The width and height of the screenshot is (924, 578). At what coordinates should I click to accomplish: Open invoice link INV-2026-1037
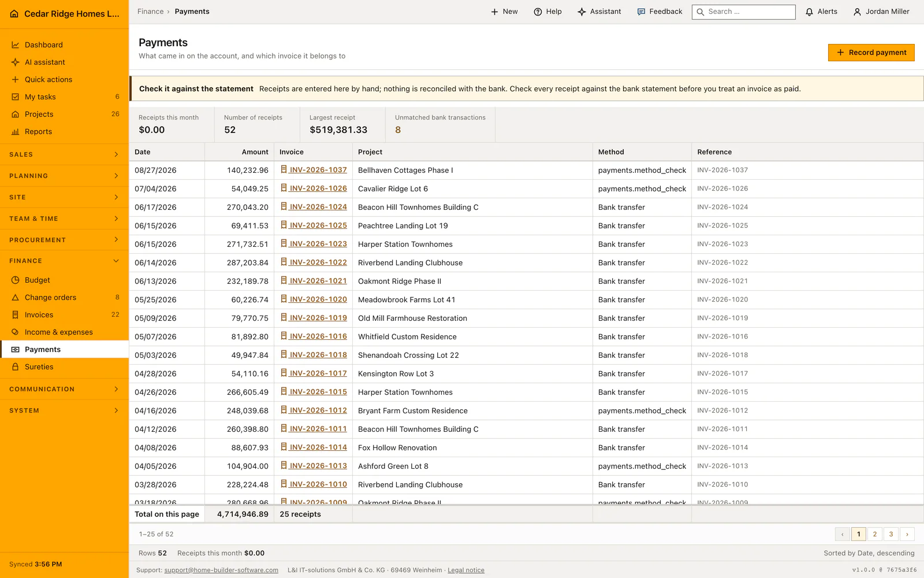(x=314, y=170)
